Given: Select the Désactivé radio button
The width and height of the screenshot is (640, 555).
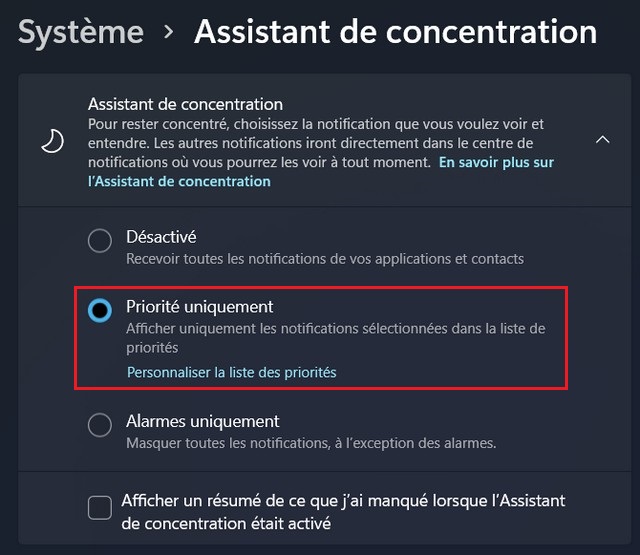Looking at the screenshot, I should coord(100,241).
